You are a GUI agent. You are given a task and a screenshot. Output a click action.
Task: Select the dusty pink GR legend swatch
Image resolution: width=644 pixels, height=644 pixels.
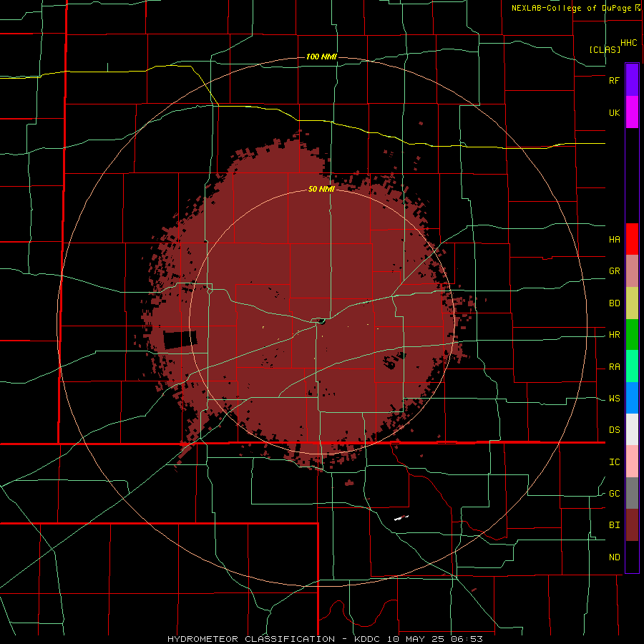coord(632,271)
